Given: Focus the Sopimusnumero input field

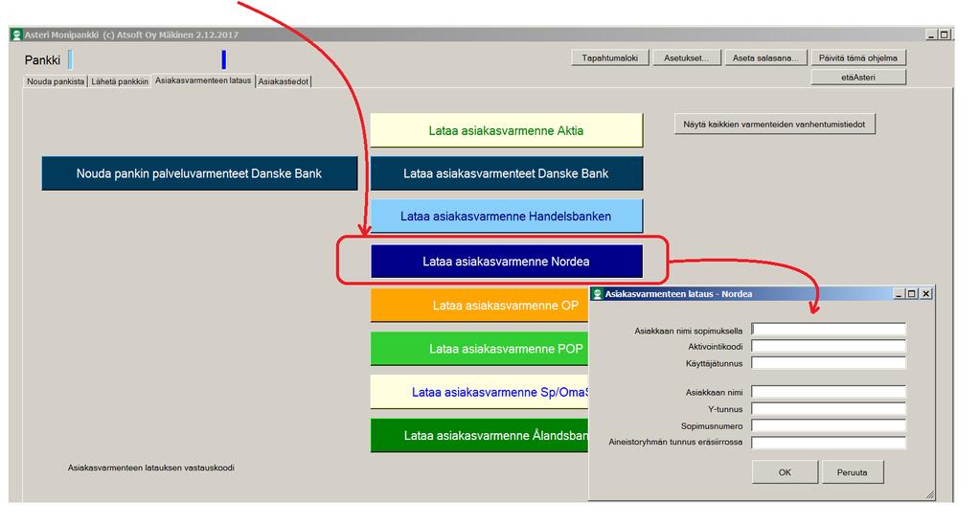Looking at the screenshot, I should [828, 426].
